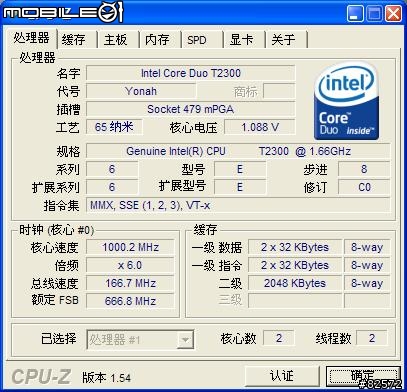
Task: Click the 修订 value C0
Action: click(x=364, y=187)
